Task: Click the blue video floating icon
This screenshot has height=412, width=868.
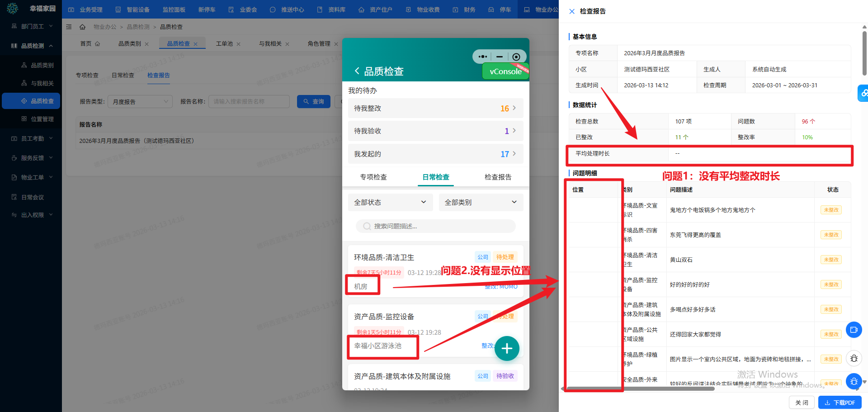Action: (854, 330)
